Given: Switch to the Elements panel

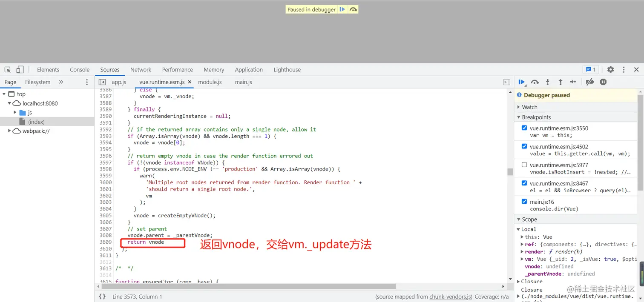Looking at the screenshot, I should 48,70.
